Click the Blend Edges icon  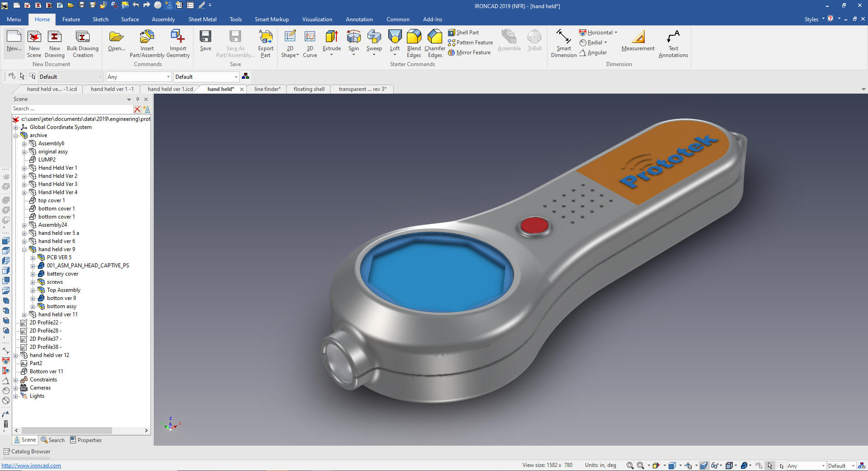pyautogui.click(x=414, y=37)
